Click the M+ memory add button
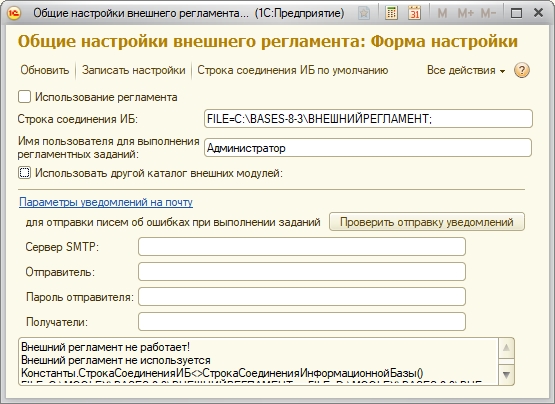Viewport: 555px width, 404px height. tap(465, 13)
